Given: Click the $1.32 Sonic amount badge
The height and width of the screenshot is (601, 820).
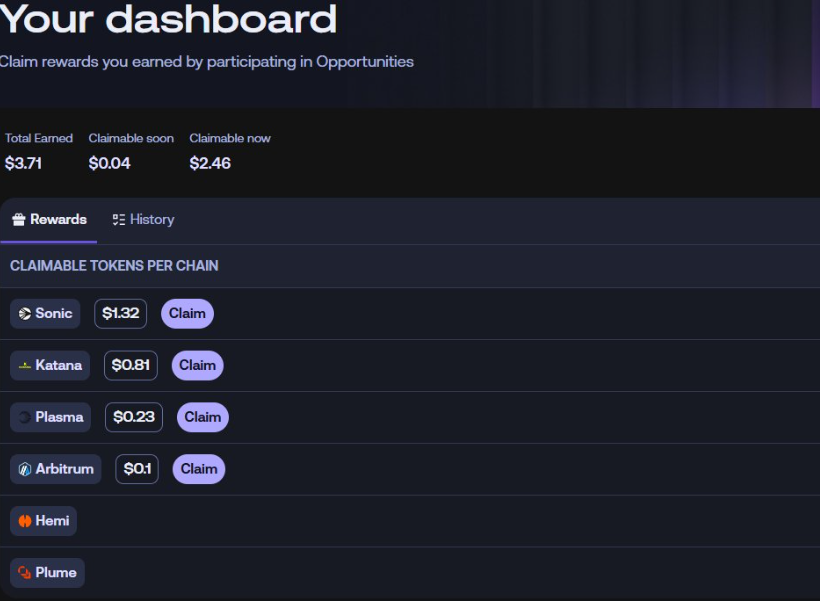Looking at the screenshot, I should click(x=120, y=314).
